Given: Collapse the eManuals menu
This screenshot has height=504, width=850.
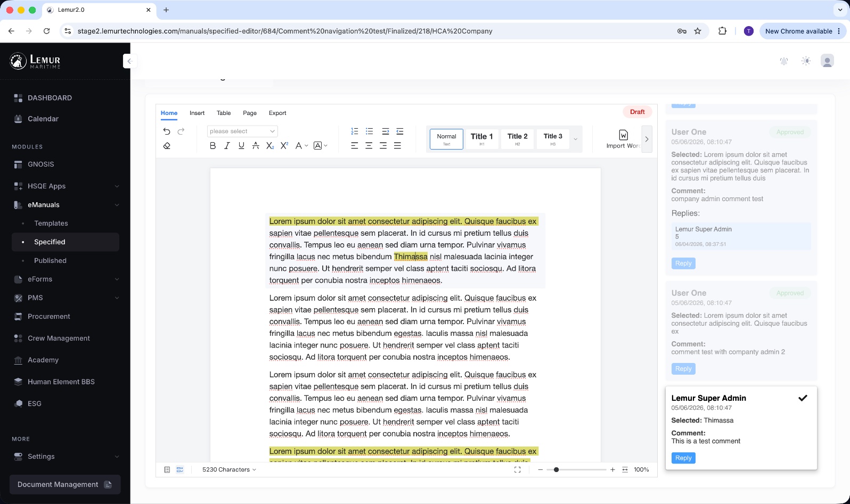Looking at the screenshot, I should pos(66,204).
